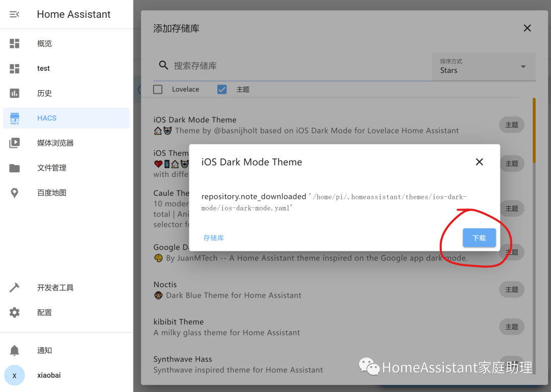Click the 下载 download button
551x392 pixels.
(x=479, y=238)
